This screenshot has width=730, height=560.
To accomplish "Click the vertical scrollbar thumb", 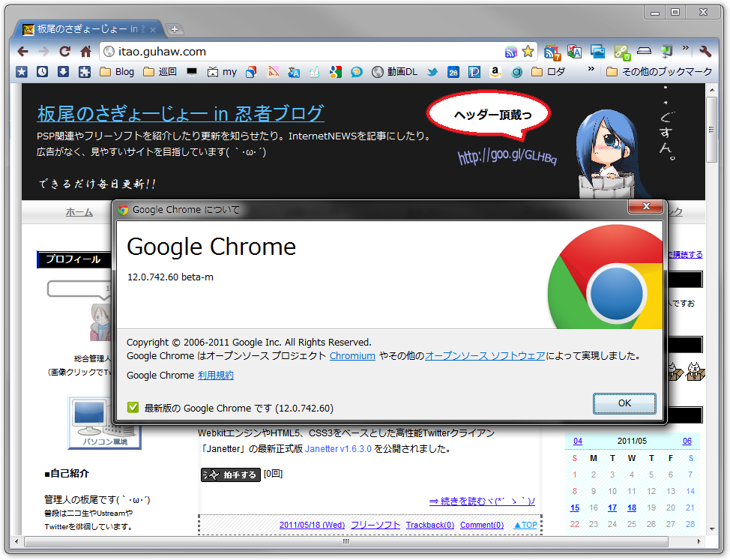I will [711, 129].
